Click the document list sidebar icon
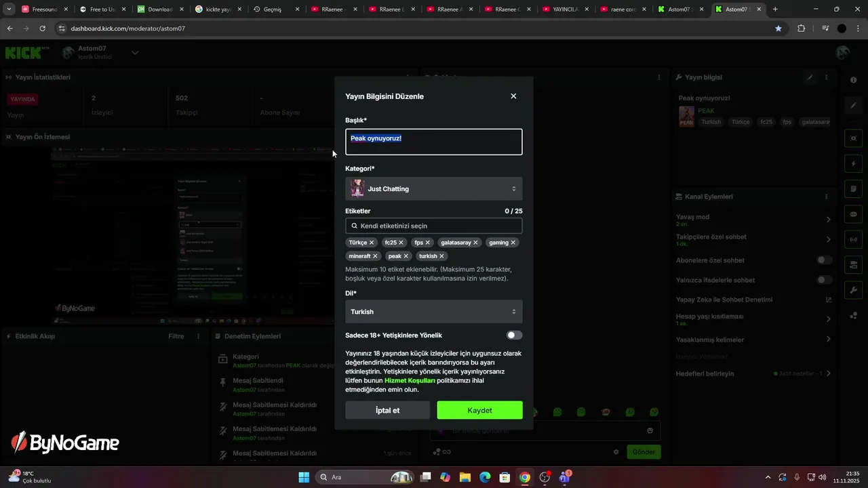This screenshot has height=488, width=868. 853,188
